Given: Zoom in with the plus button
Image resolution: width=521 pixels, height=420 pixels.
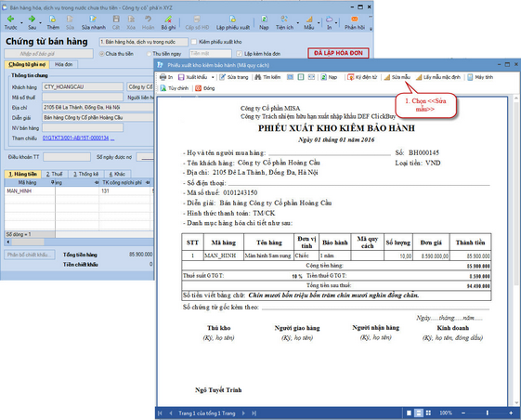Looking at the screenshot, I should coord(511,413).
